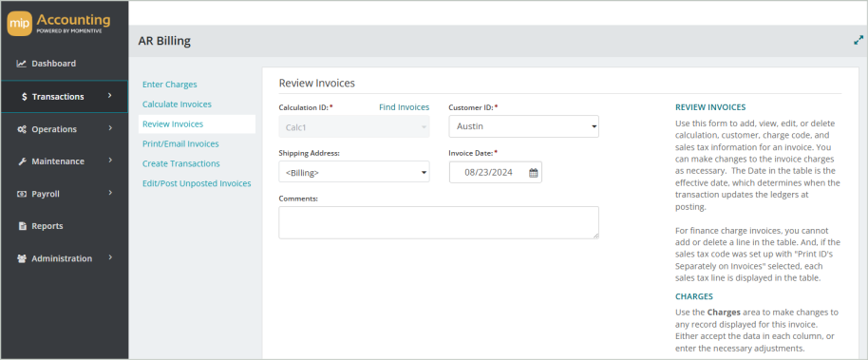Open the Shipping Address dropdown
Image resolution: width=868 pixels, height=360 pixels.
click(354, 172)
